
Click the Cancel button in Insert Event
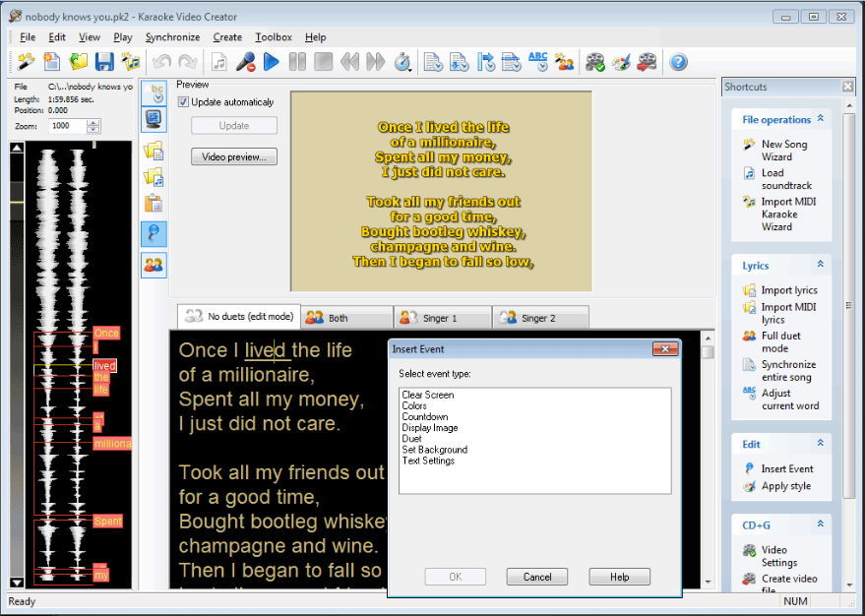click(537, 577)
